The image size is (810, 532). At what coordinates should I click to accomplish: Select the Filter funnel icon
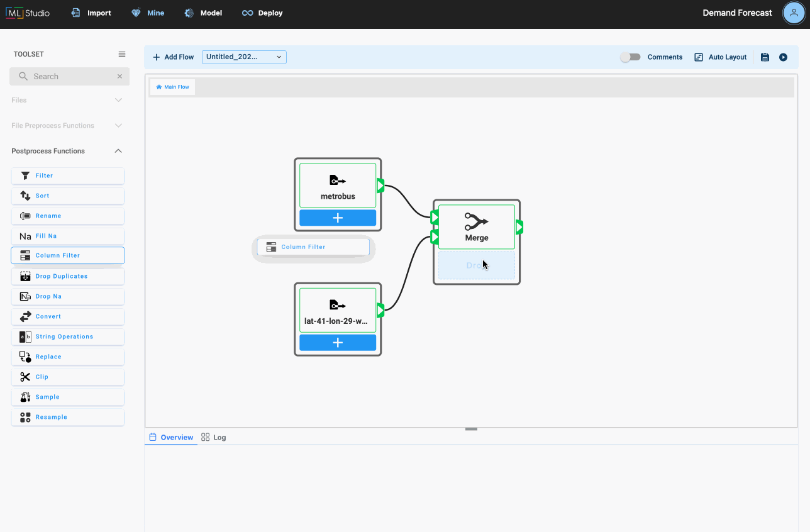(25, 175)
